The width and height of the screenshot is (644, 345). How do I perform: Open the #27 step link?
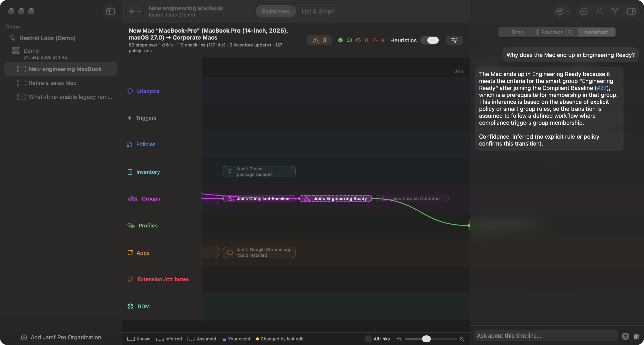(x=602, y=88)
